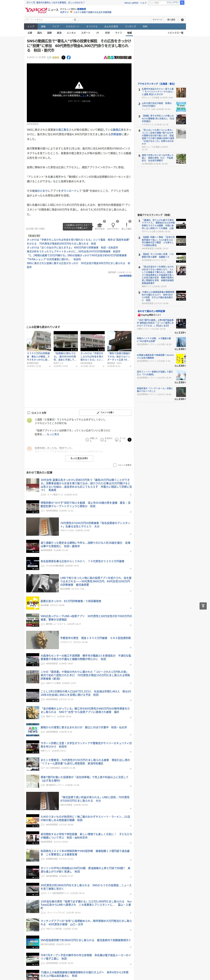Dismiss the 30代女性 副業広告 recommended article

130,495
